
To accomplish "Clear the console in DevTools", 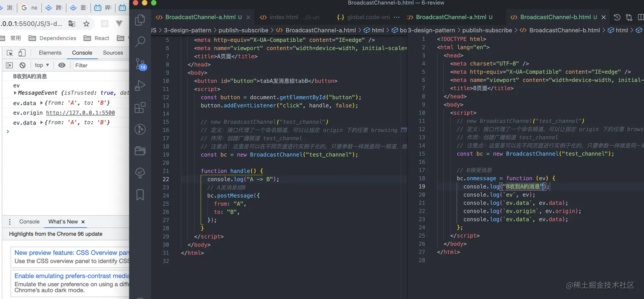I will (x=23, y=65).
